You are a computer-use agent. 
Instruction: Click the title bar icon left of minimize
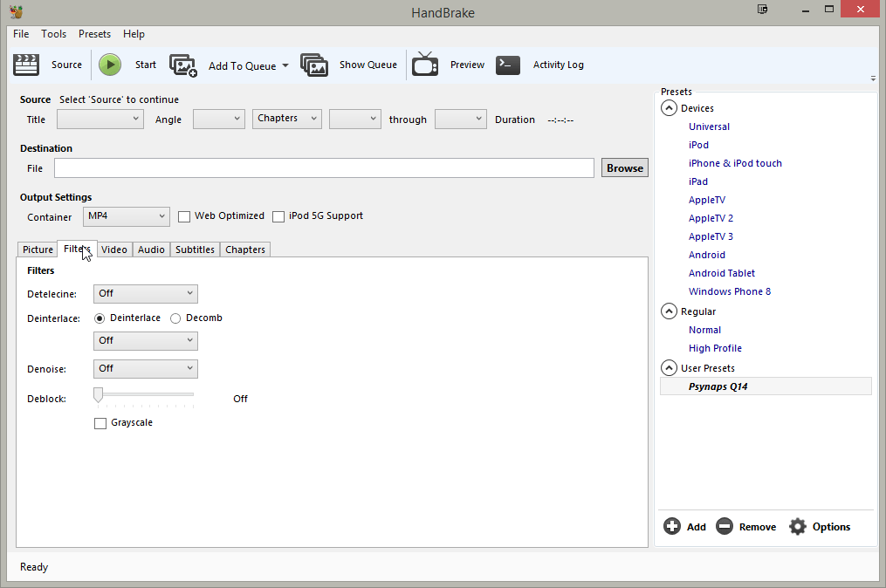click(x=762, y=9)
